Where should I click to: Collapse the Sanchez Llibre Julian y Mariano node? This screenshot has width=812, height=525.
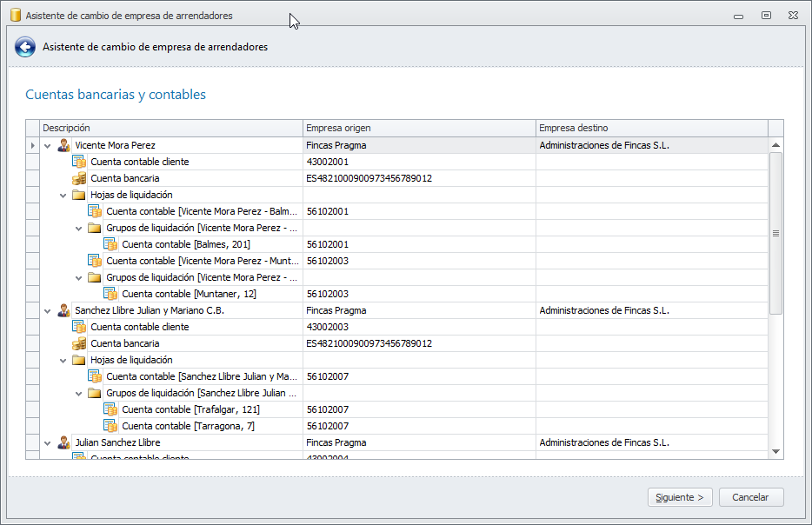click(48, 311)
